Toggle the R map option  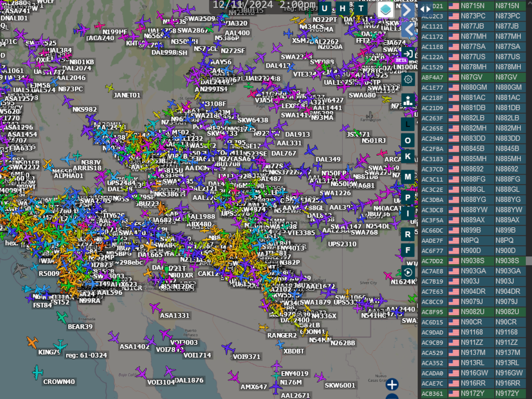point(408,234)
